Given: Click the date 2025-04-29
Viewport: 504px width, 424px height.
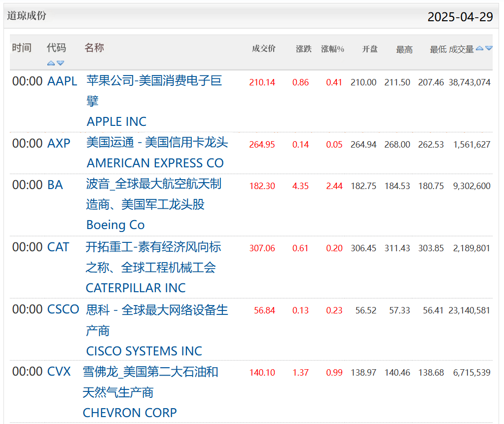Looking at the screenshot, I should pos(460,17).
